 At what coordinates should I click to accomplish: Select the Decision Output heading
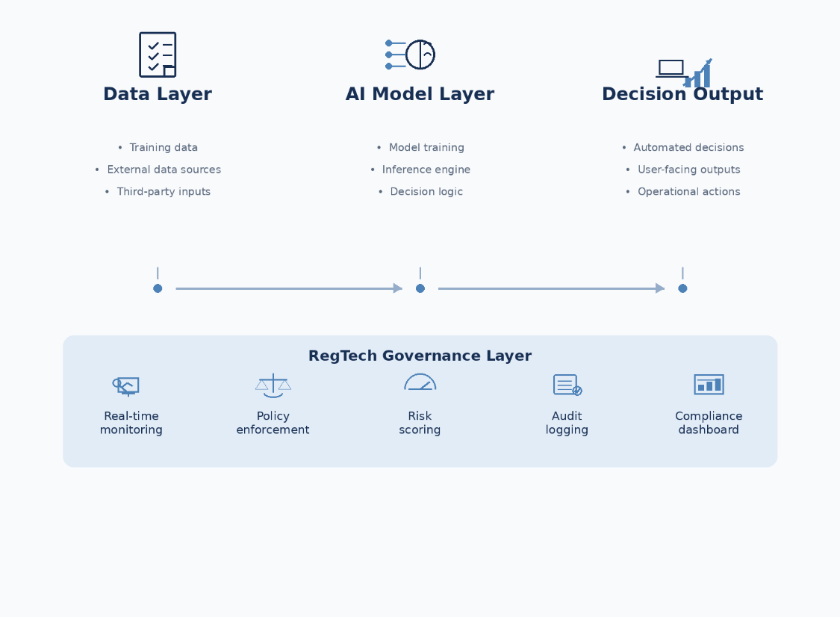click(x=682, y=95)
